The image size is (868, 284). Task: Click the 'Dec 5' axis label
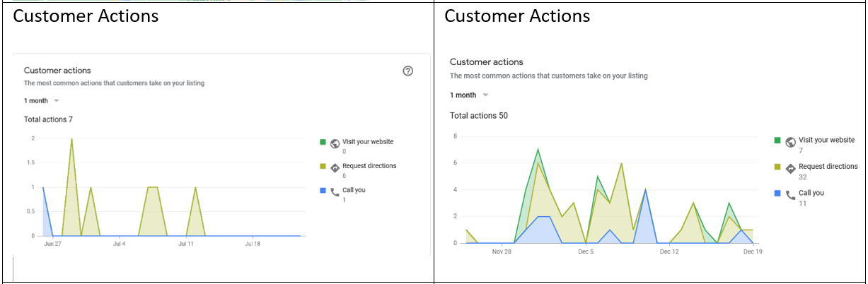pyautogui.click(x=586, y=252)
